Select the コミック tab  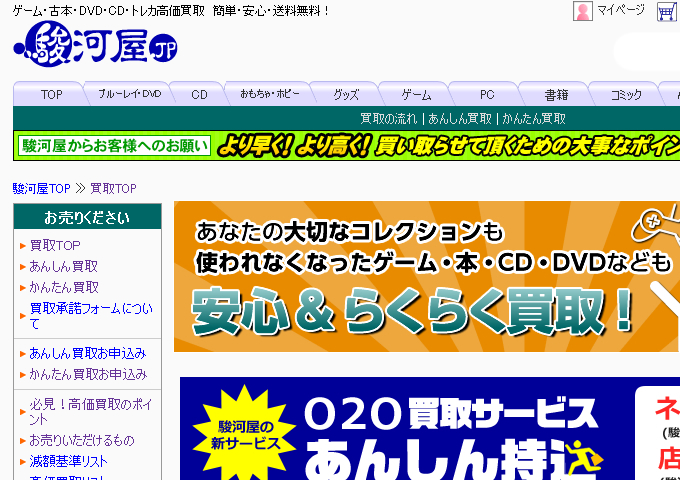click(626, 94)
